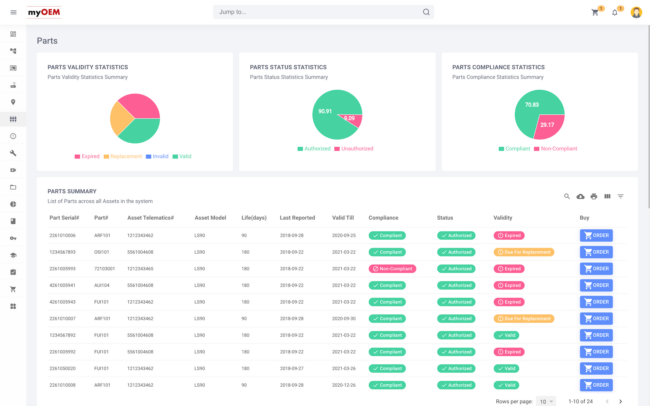650x406 pixels.
Task: Click the search icon above the parts table
Action: pyautogui.click(x=567, y=196)
